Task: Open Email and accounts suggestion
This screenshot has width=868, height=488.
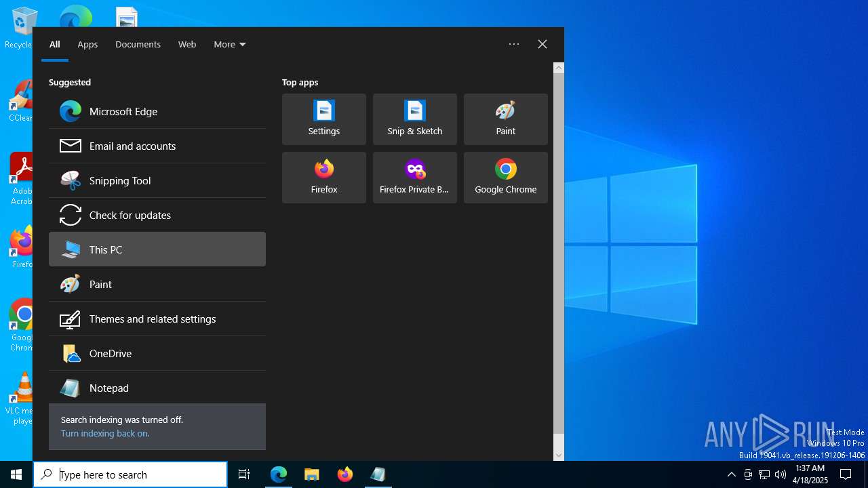Action: pyautogui.click(x=157, y=146)
